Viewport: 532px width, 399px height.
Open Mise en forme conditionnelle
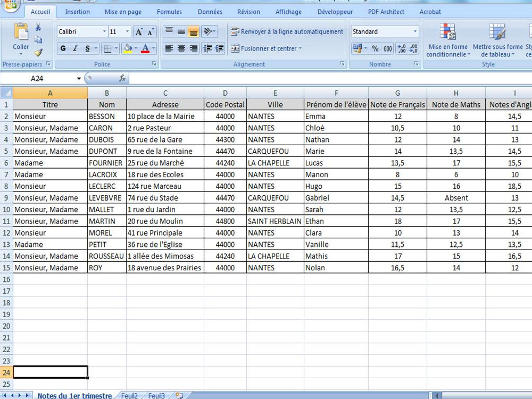pos(448,40)
